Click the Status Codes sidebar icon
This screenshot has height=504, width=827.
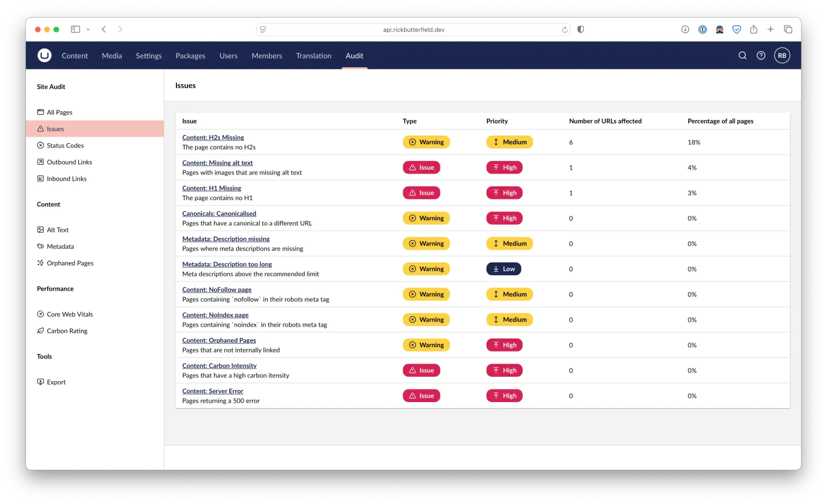click(40, 145)
